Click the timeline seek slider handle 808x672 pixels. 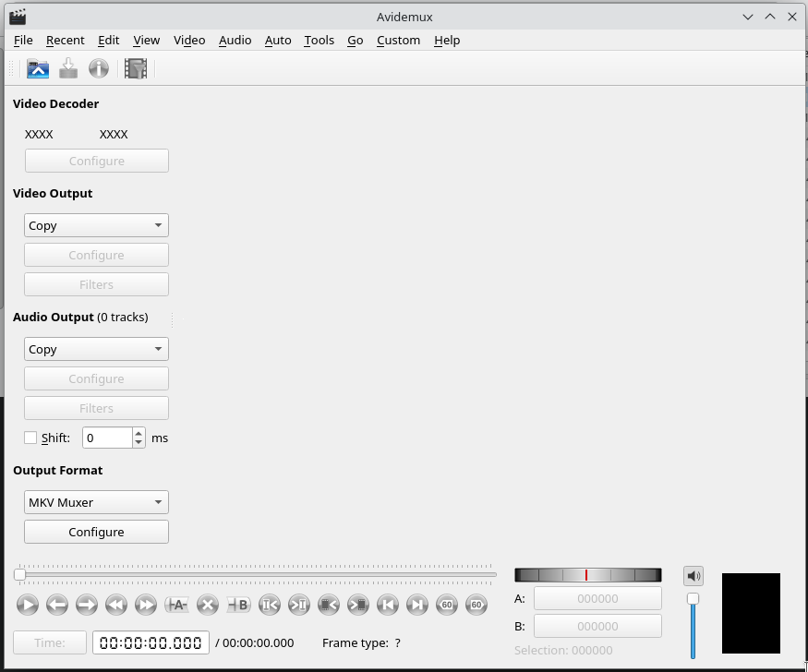point(19,575)
